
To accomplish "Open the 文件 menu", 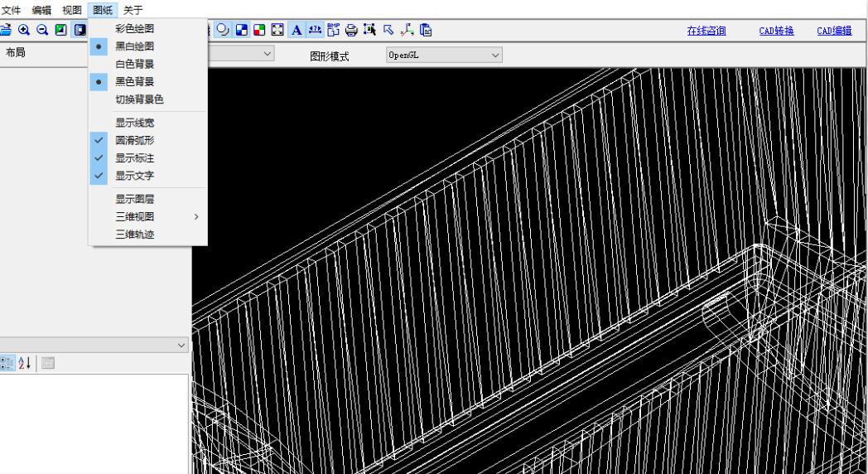I will tap(11, 10).
